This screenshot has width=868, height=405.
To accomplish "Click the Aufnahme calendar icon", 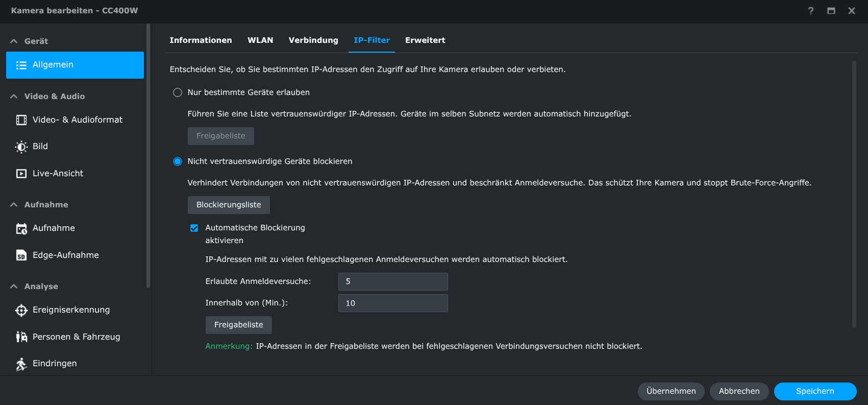I will tap(21, 228).
